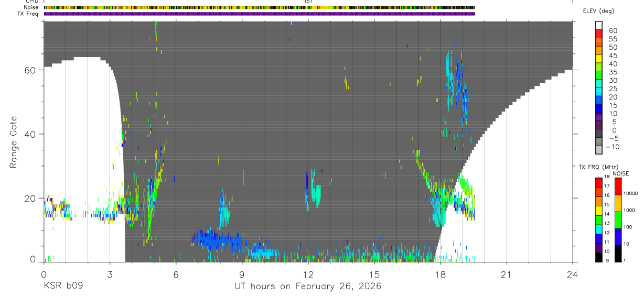Click the 'UT hours on February 26, 2026' axis title
This screenshot has width=644, height=297.
tap(308, 287)
